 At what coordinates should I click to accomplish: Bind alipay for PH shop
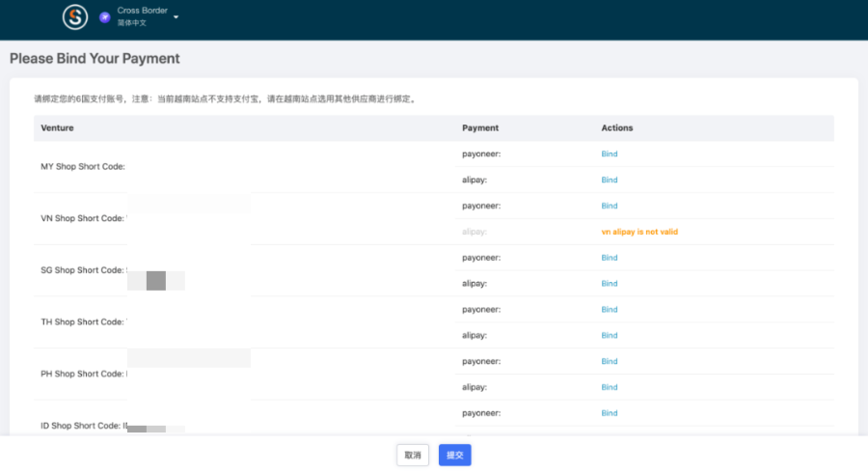[610, 387]
